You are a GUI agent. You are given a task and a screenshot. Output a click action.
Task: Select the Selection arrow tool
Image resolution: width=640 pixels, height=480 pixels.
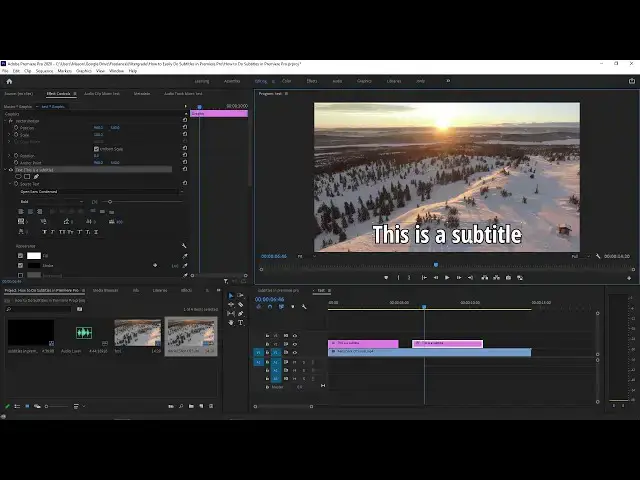(231, 296)
